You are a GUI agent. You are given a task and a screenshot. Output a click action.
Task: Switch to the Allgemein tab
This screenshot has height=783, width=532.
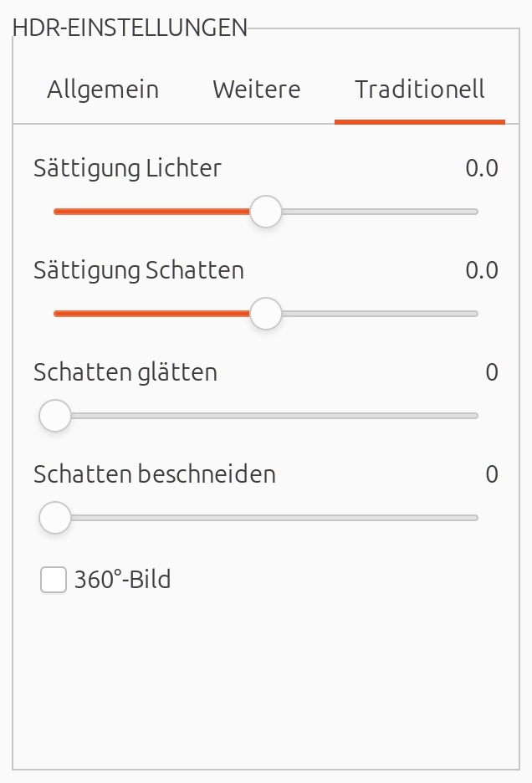point(103,90)
